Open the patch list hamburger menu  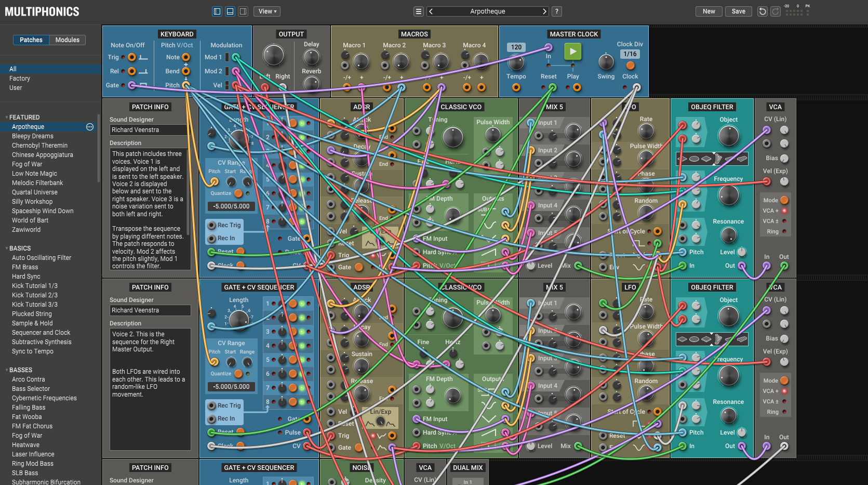tap(419, 11)
